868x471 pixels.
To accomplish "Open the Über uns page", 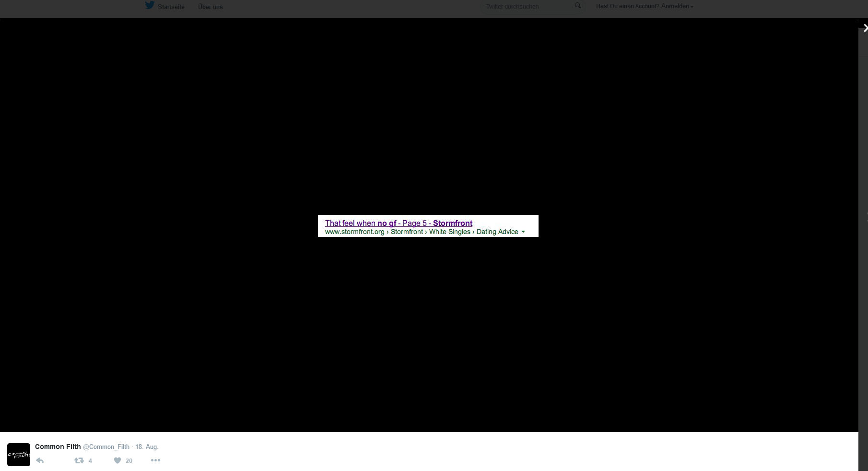I will (x=210, y=7).
